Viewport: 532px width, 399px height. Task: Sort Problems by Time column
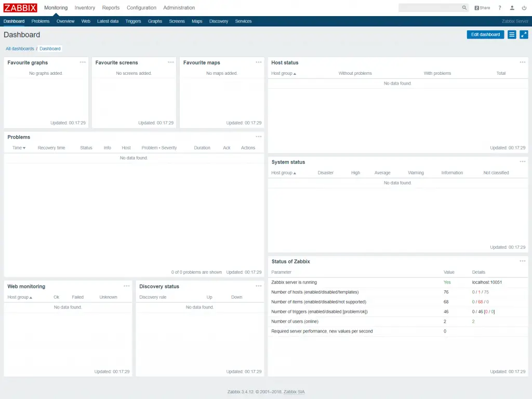point(19,148)
